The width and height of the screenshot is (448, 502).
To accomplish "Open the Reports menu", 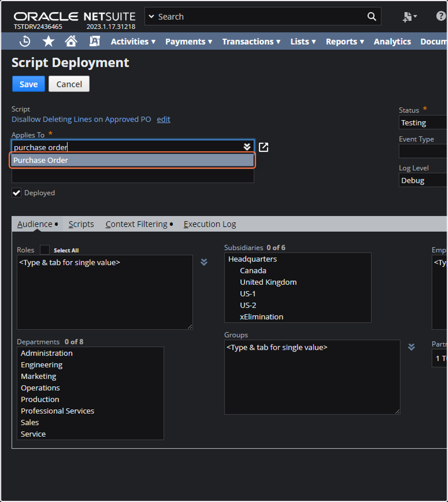I will coord(345,41).
